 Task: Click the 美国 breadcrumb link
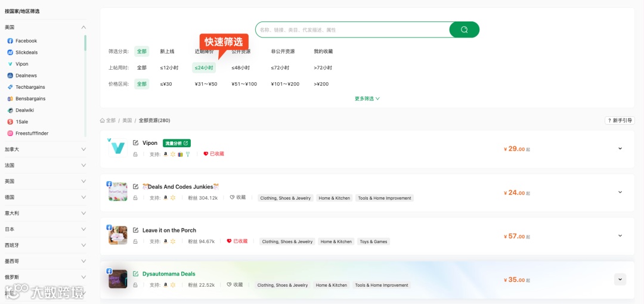[x=127, y=120]
